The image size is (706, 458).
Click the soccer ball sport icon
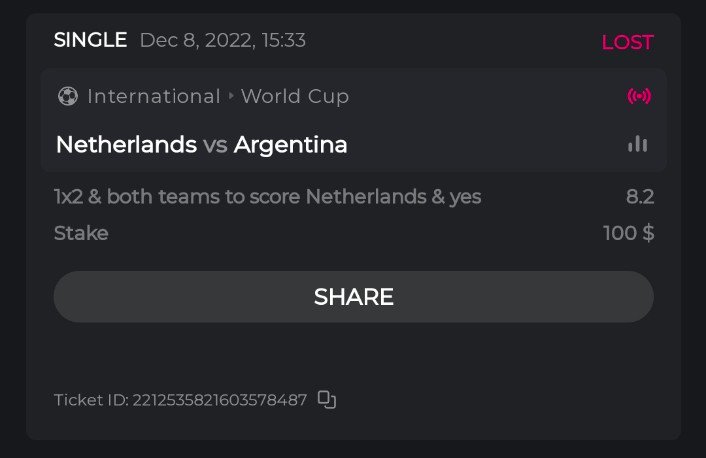click(x=67, y=97)
